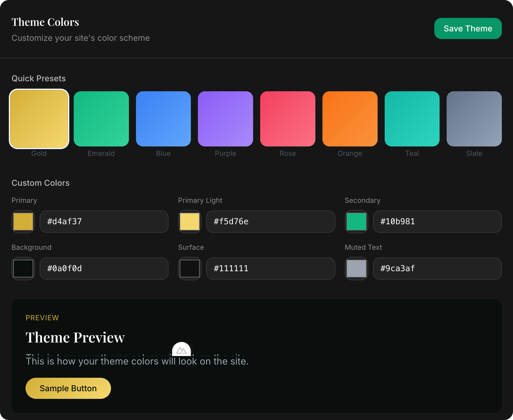Screen dimensions: 513x420
Task: Click the Custom Colors heading
Action: click(x=41, y=183)
